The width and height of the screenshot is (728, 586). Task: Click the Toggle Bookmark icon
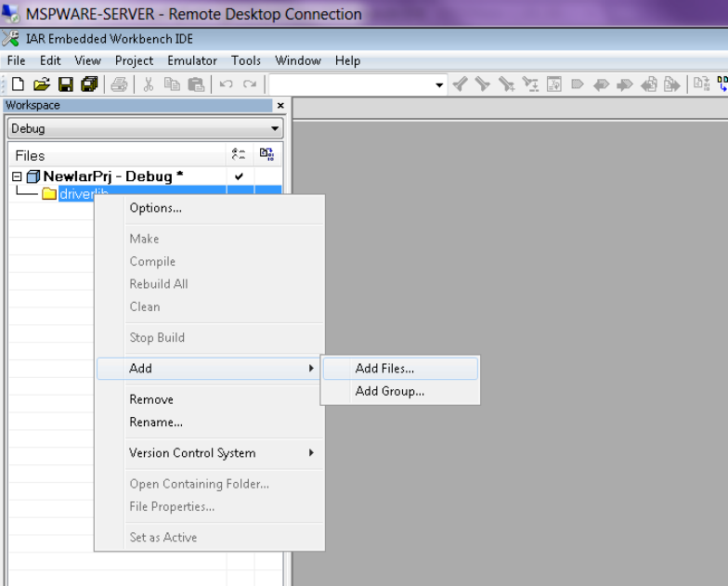click(578, 84)
